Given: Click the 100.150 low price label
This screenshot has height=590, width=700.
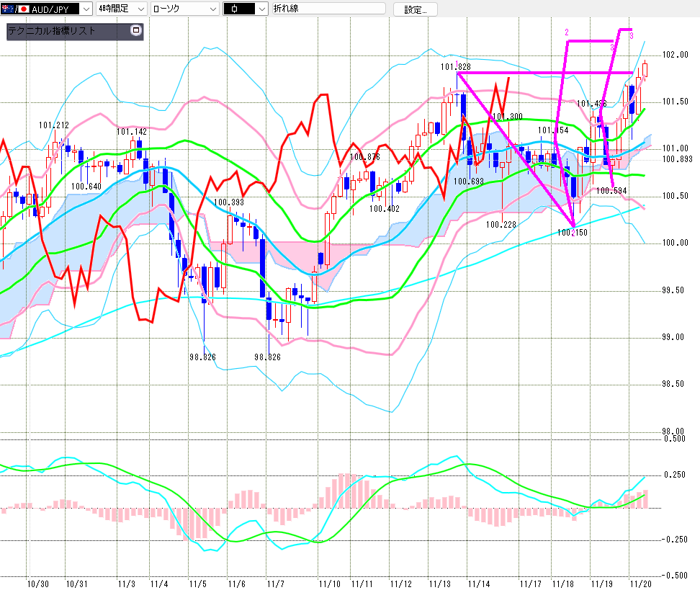Looking at the screenshot, I should pyautogui.click(x=573, y=233).
